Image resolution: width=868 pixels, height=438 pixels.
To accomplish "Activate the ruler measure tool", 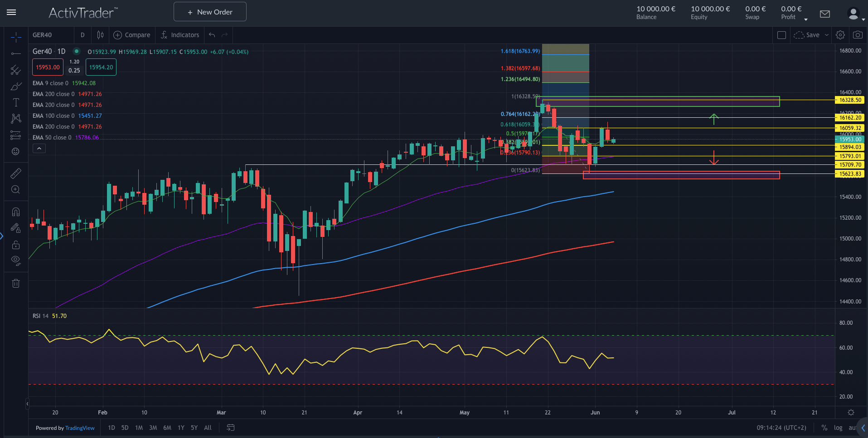I will [15, 173].
